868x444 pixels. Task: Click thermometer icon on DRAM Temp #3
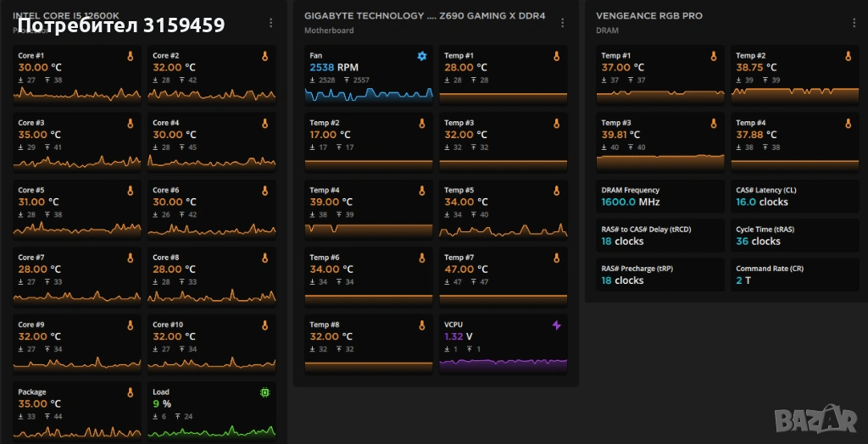(x=713, y=124)
